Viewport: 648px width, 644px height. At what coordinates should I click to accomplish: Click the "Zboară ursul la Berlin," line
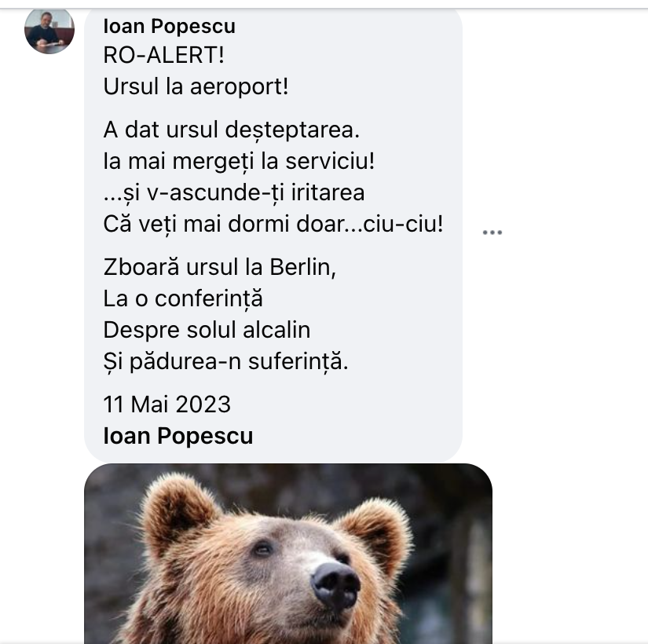point(220,267)
